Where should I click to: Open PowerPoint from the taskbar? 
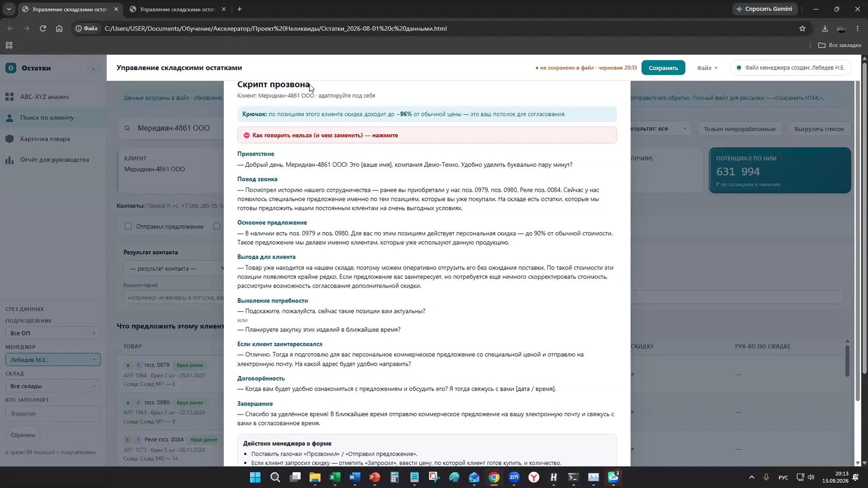coord(375,477)
